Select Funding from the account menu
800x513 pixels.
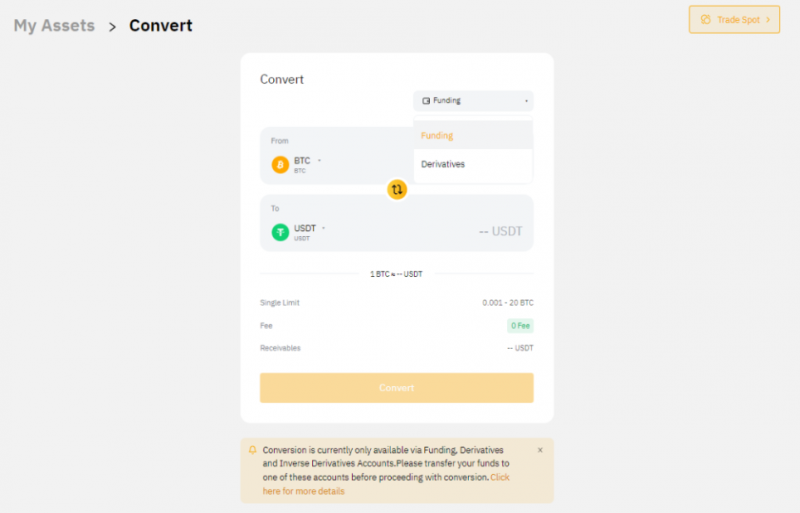437,135
